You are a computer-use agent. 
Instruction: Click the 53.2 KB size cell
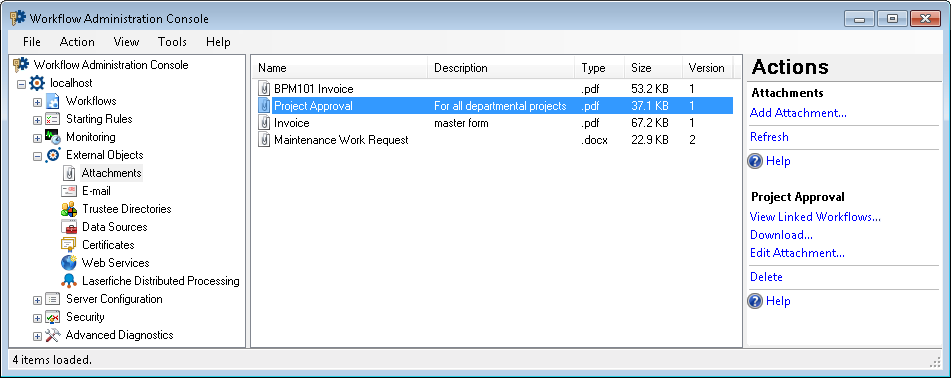click(x=650, y=89)
